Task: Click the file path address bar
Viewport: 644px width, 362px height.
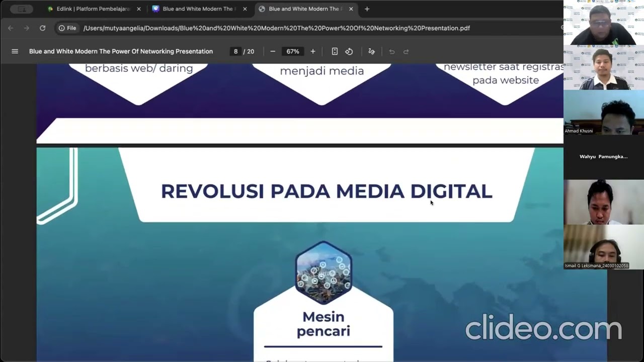Action: tap(277, 28)
